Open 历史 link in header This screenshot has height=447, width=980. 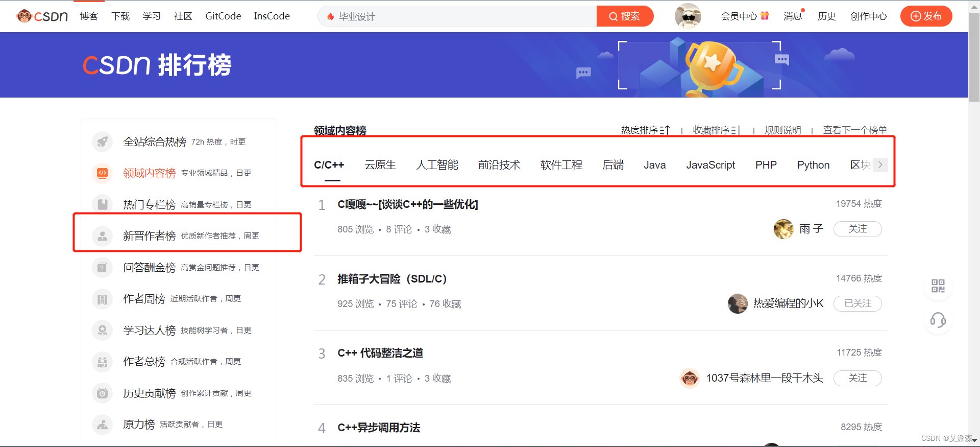[827, 16]
